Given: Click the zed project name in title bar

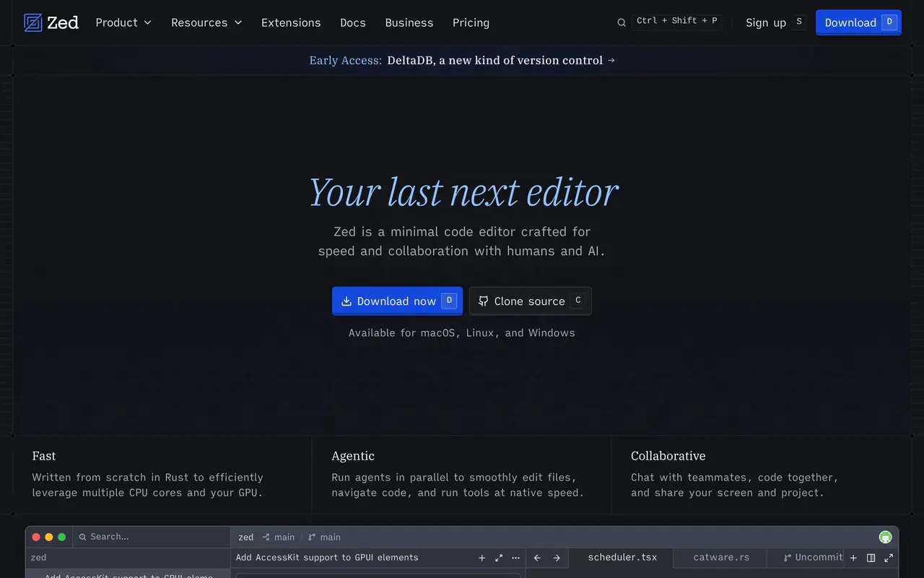Looking at the screenshot, I should tap(246, 537).
